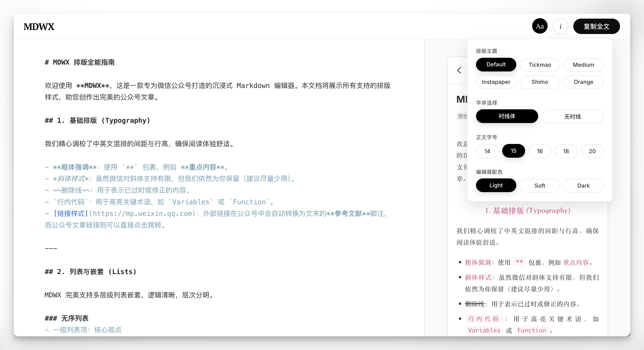Select the Tickmao layout theme

539,65
